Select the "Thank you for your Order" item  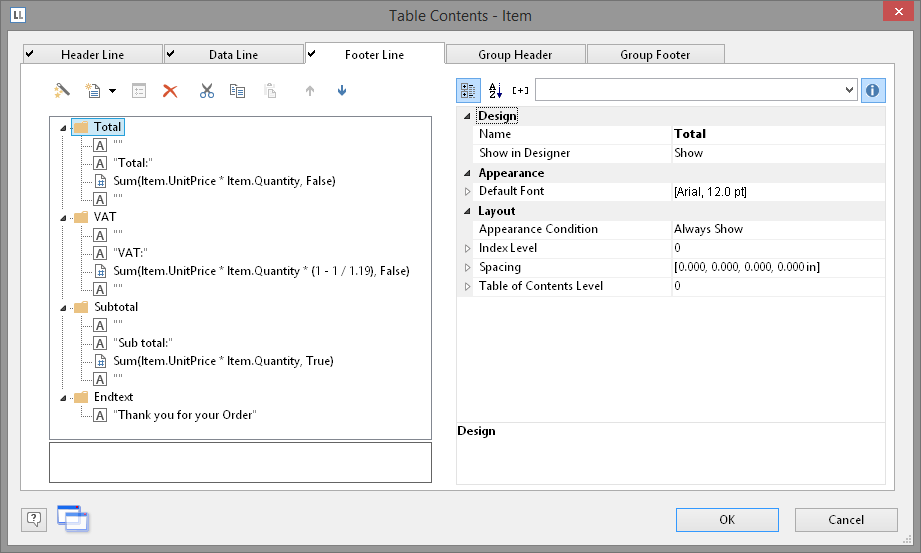(185, 415)
